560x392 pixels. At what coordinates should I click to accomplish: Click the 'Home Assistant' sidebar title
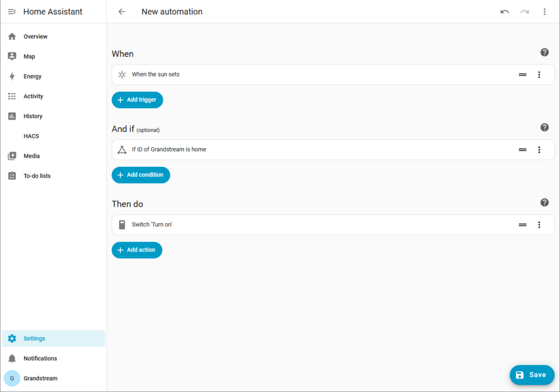53,12
